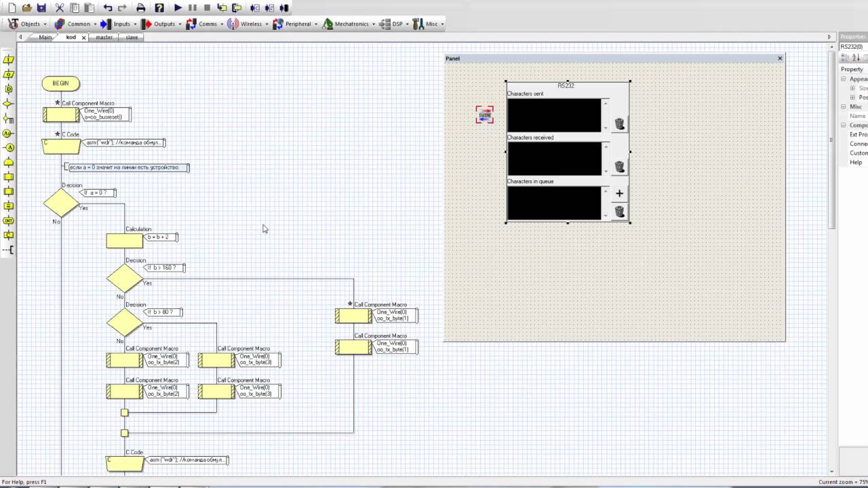Open the Mechatronics component dropdown
Viewport: 868px width, 488px height.
(349, 24)
